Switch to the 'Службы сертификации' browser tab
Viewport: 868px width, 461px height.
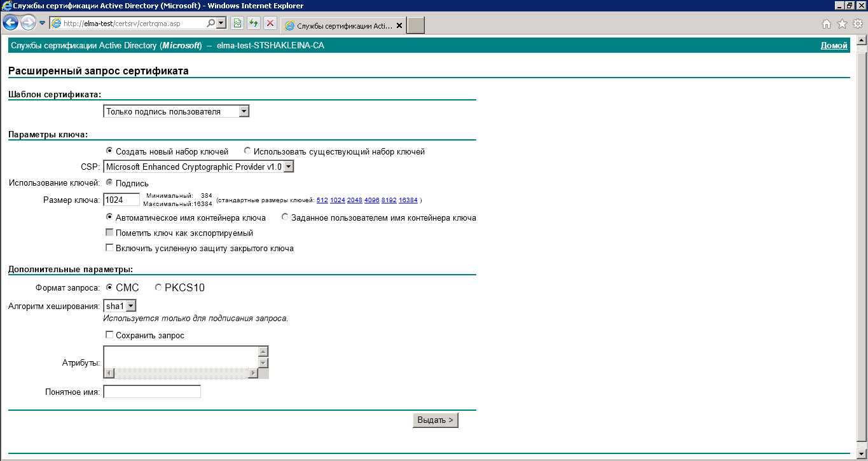(x=342, y=26)
